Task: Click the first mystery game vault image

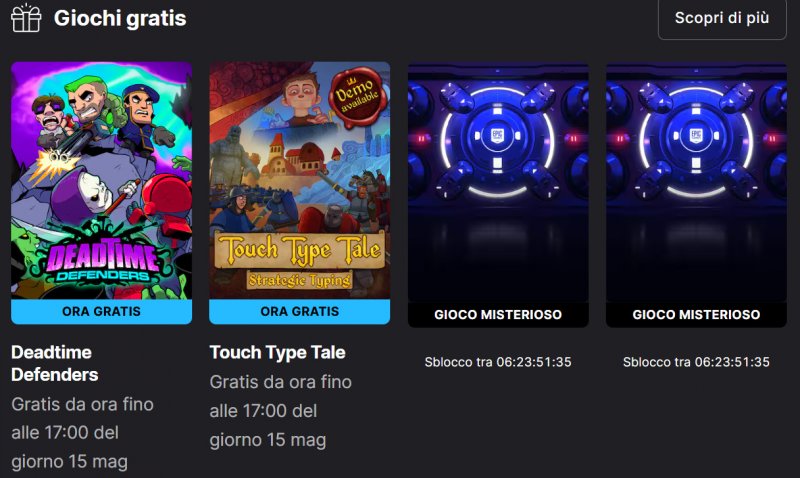Action: click(x=498, y=182)
